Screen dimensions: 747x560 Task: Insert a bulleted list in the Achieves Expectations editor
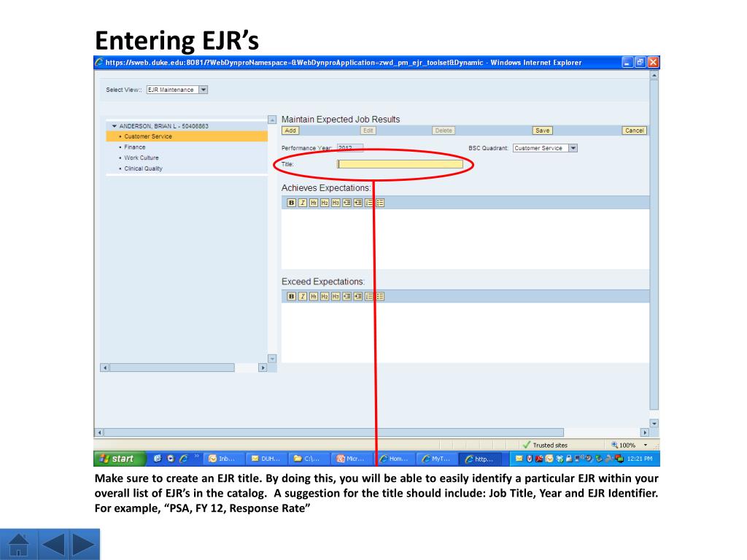[379, 203]
